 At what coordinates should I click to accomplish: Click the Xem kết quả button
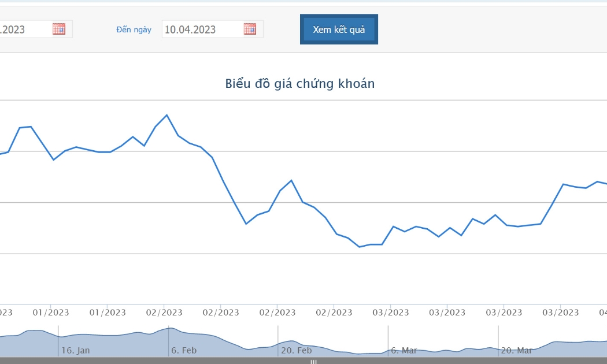click(339, 29)
